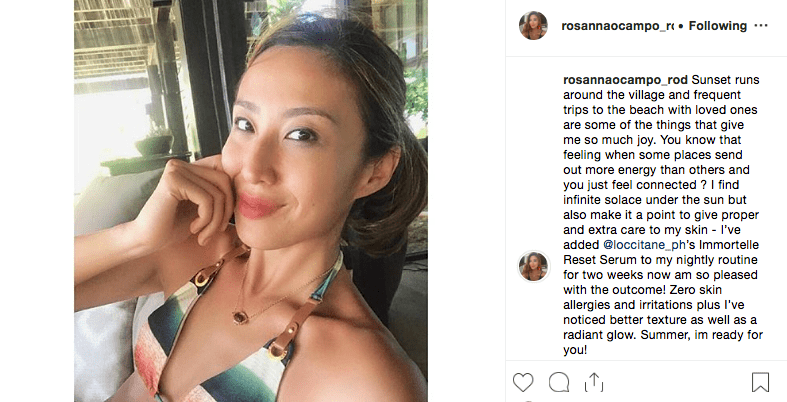Image resolution: width=787 pixels, height=402 pixels.
Task: Click the profile avatar in the post header
Action: pos(533,26)
